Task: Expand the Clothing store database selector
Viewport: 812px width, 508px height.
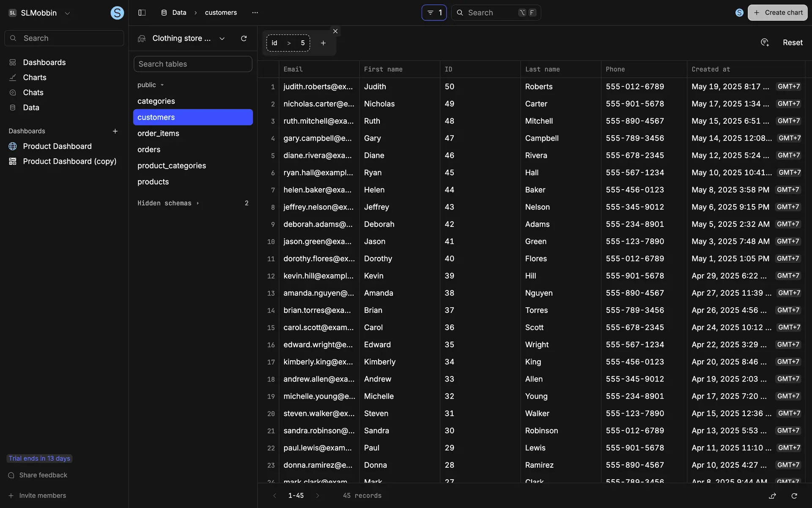Action: [x=222, y=39]
